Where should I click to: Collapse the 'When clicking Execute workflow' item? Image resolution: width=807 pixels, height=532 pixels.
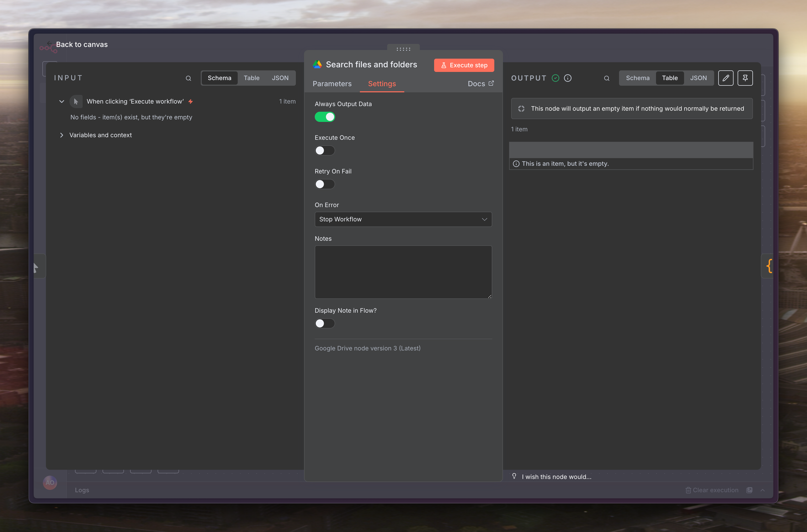coord(62,102)
